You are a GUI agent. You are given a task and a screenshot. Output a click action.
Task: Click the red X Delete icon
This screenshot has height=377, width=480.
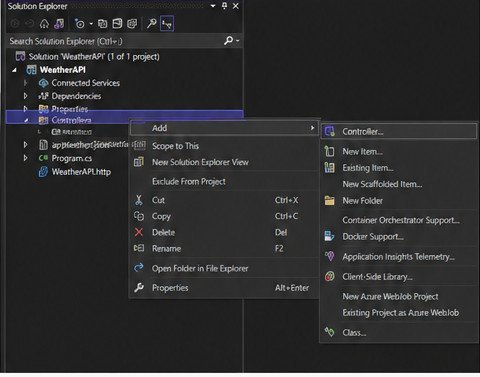tap(139, 232)
